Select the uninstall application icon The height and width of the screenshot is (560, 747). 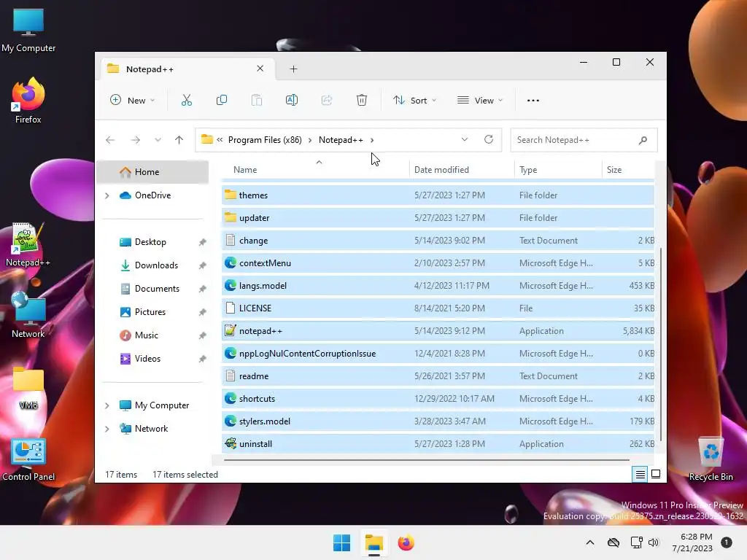(230, 443)
